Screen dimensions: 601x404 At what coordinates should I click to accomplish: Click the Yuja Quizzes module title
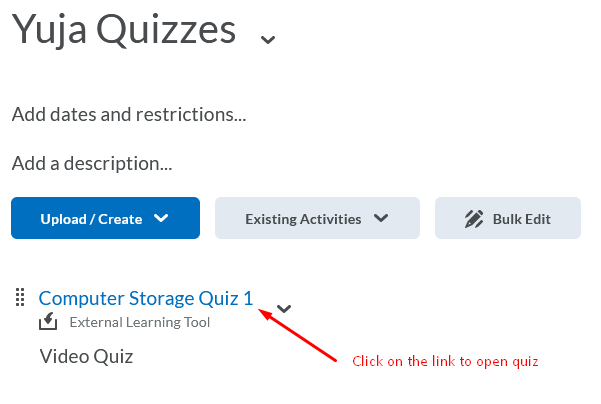(x=124, y=29)
